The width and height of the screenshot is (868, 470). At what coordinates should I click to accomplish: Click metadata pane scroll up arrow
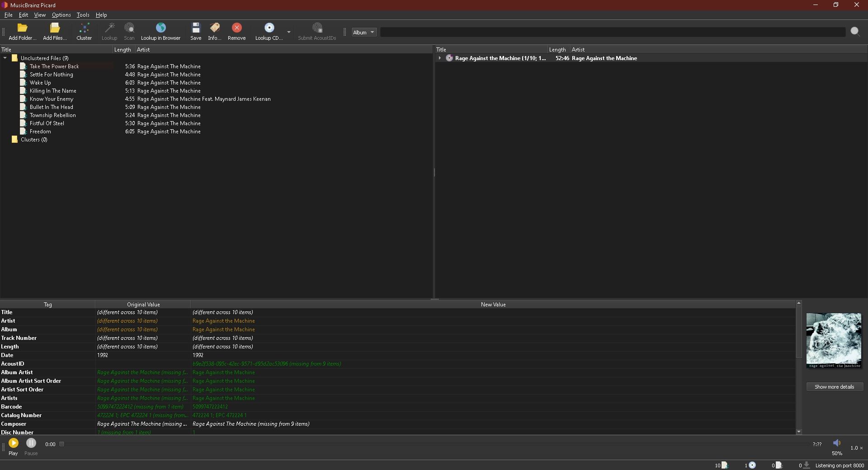click(799, 303)
